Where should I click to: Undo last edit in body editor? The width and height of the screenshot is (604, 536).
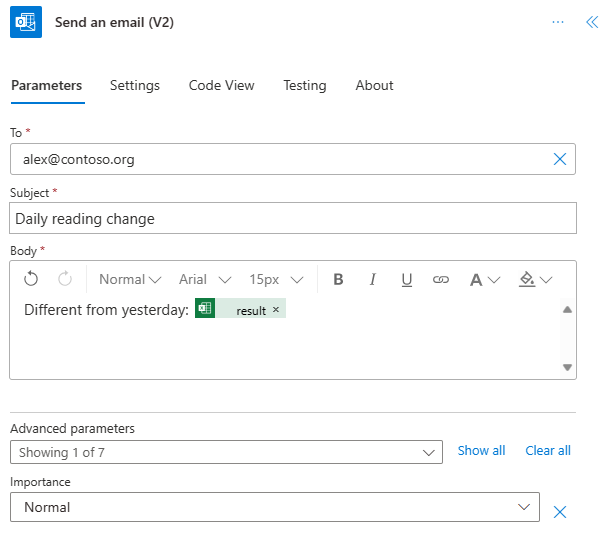pyautogui.click(x=31, y=279)
